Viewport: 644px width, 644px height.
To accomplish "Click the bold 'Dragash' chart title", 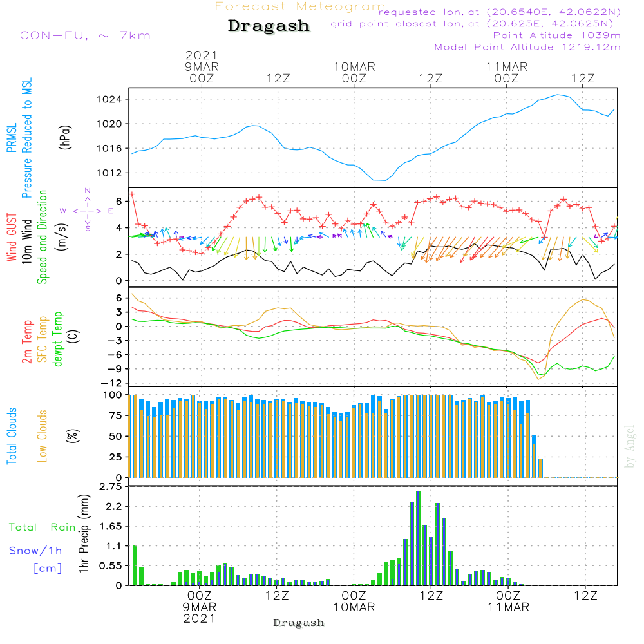I will (269, 26).
